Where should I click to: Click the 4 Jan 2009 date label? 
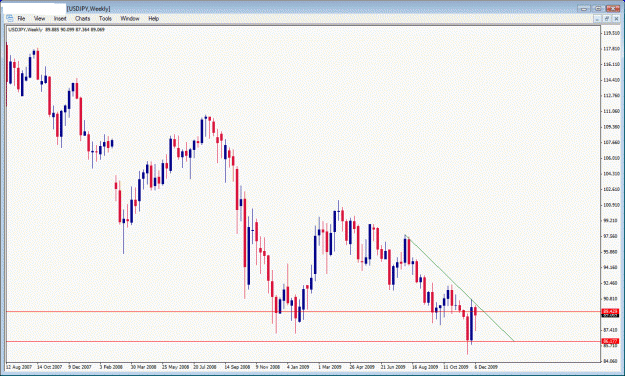[298, 367]
